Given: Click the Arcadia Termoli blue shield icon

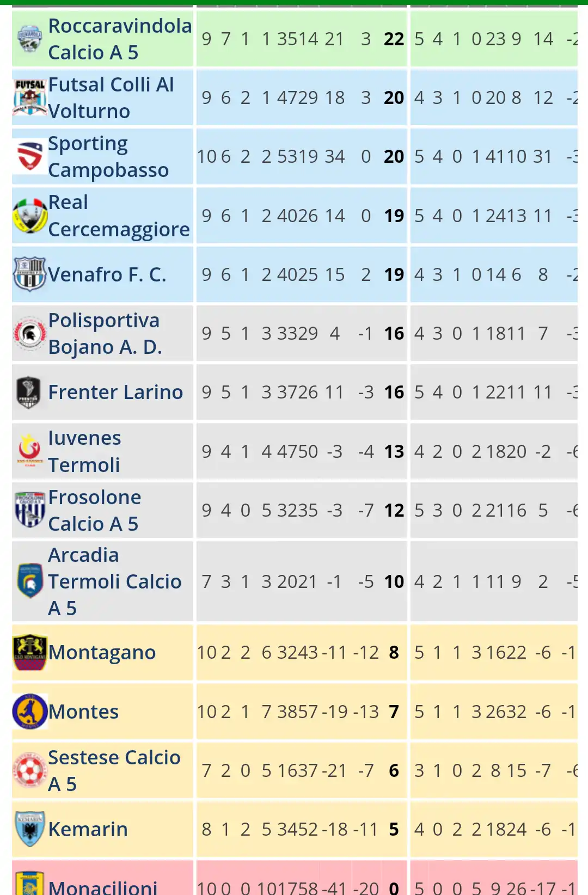Looking at the screenshot, I should point(30,581).
